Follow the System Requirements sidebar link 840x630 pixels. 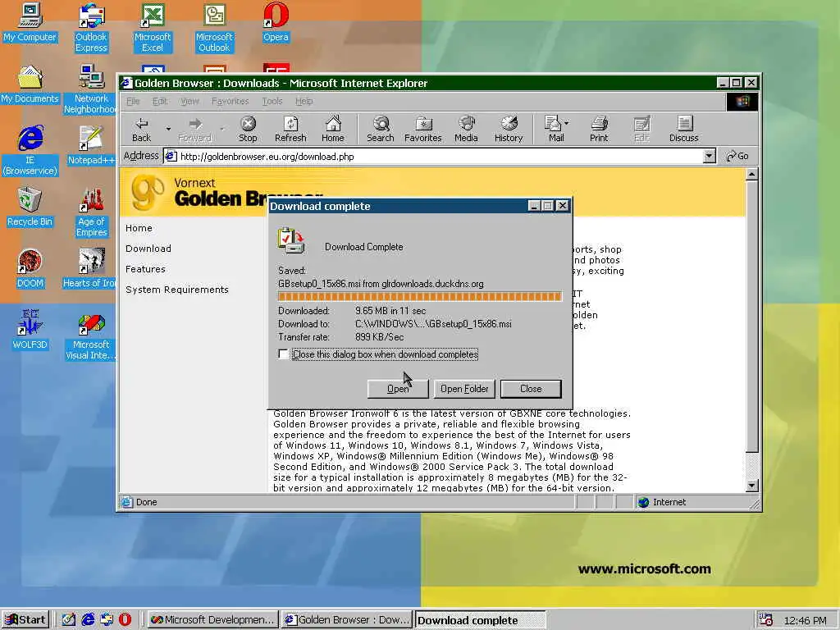(x=177, y=290)
